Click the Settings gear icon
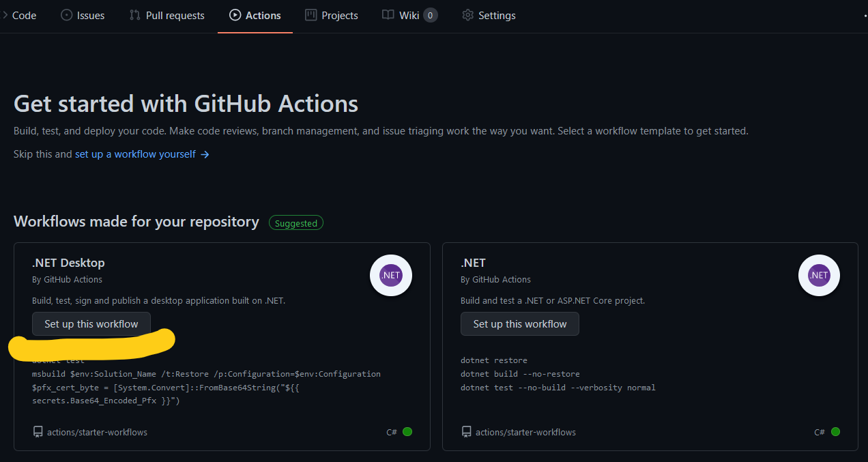Viewport: 868px width, 462px height. 467,15
